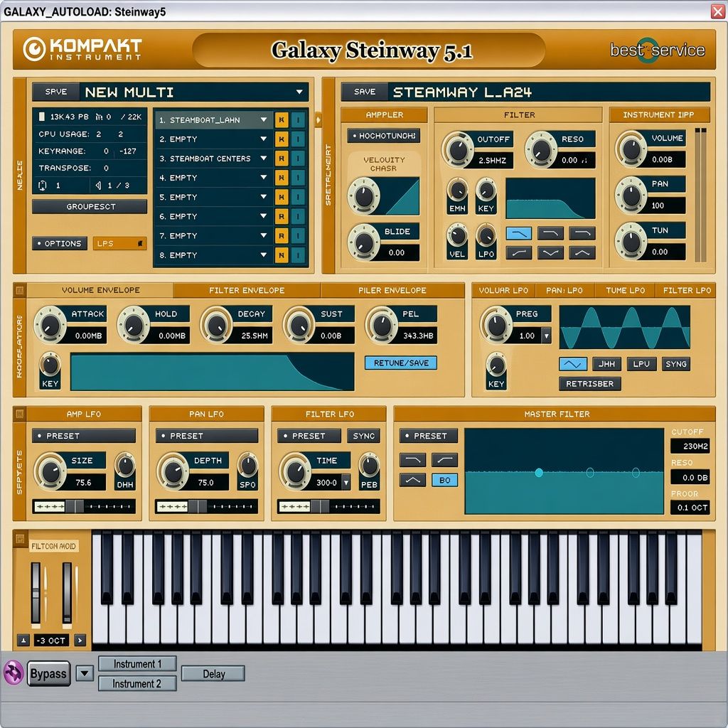
Task: Click the GROUPESCT button
Action: pos(90,206)
